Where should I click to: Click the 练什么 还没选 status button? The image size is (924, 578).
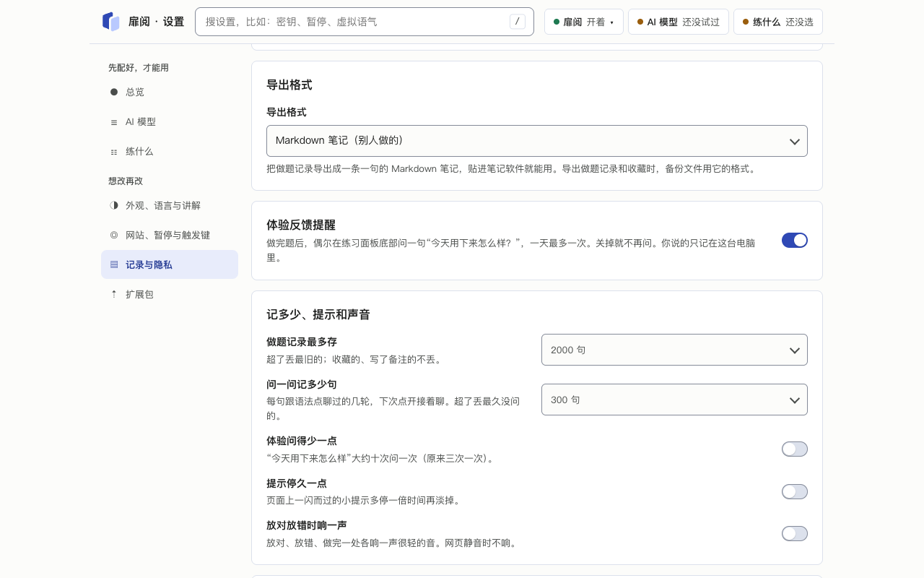click(778, 22)
